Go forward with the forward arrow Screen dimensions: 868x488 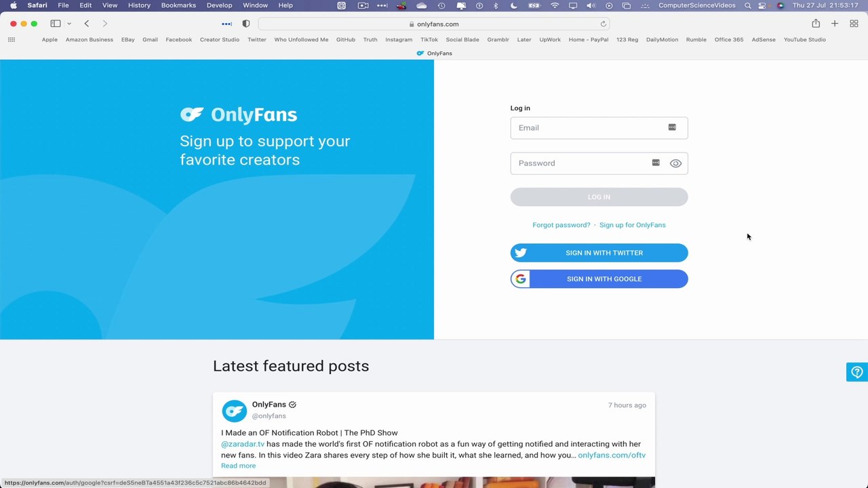point(104,24)
